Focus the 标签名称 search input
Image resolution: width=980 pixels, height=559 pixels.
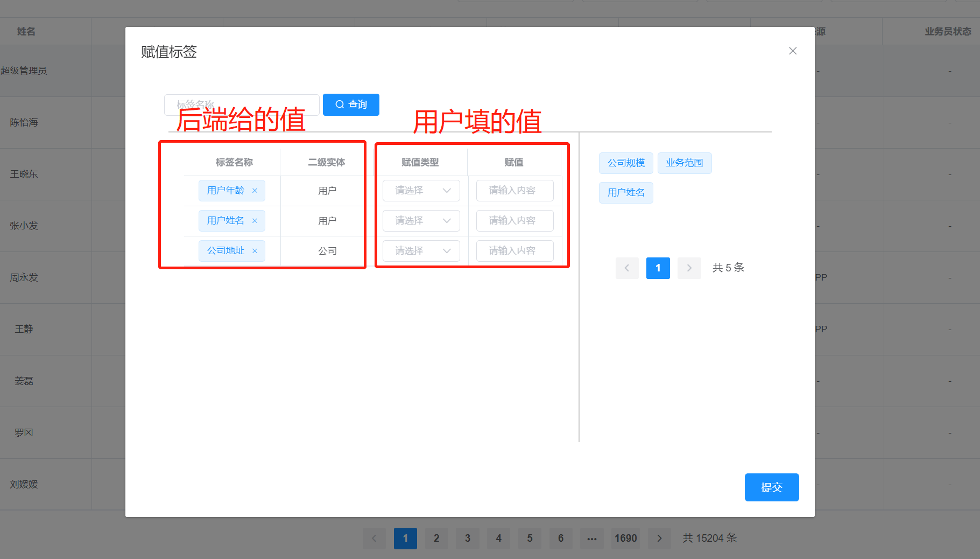(242, 104)
